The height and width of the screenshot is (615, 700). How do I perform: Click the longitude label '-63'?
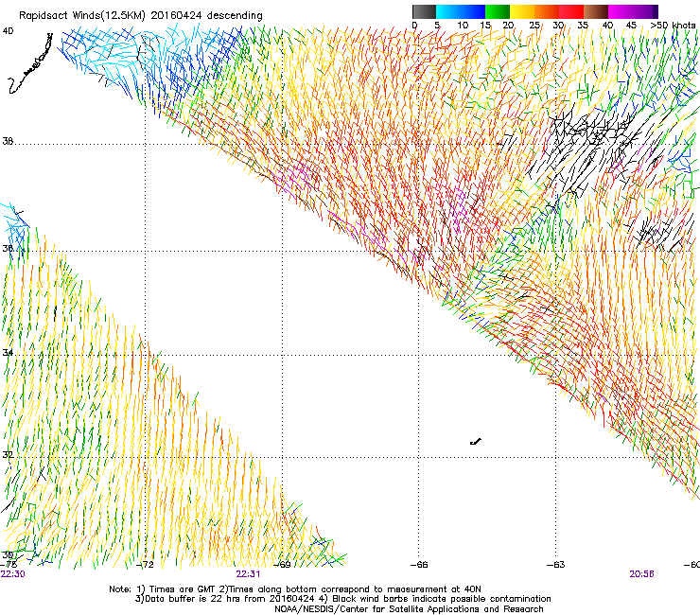pyautogui.click(x=556, y=565)
